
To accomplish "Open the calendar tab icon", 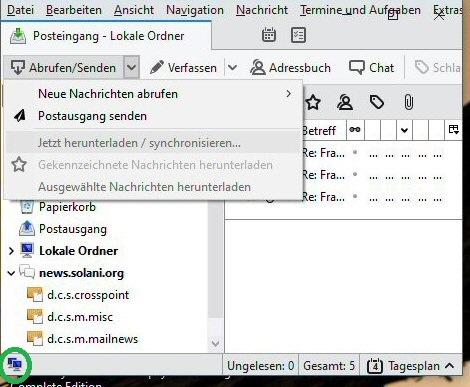I will [x=269, y=35].
